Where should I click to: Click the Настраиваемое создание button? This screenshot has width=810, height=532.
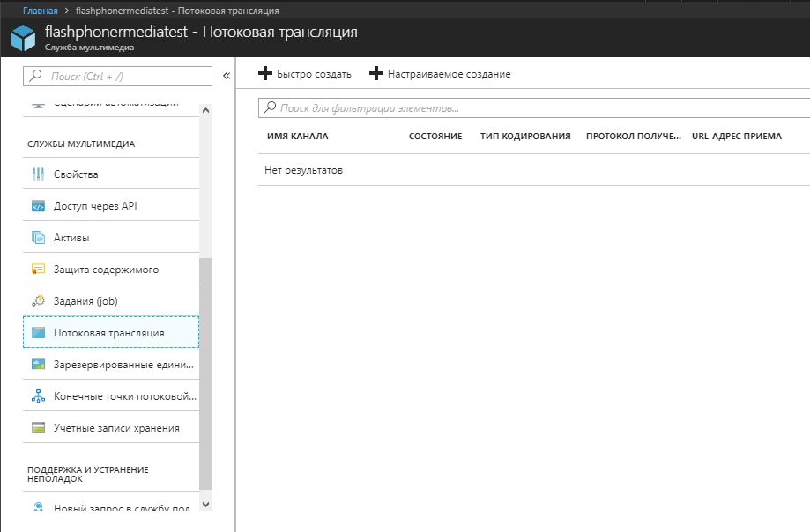[x=440, y=74]
